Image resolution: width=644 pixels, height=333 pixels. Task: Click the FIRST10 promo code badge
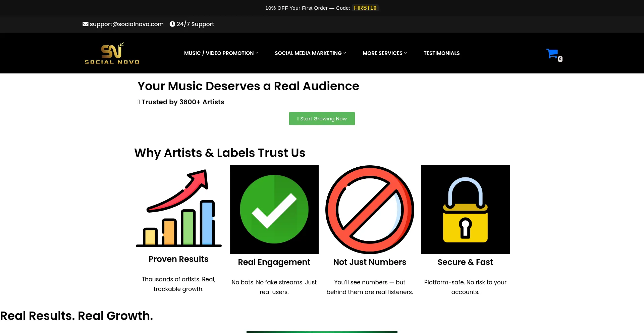point(365,8)
